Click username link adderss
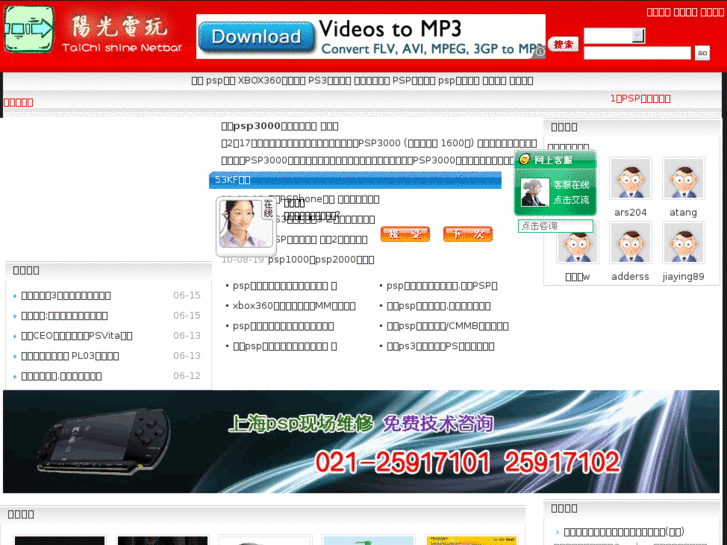Image resolution: width=727 pixels, height=545 pixels. click(630, 276)
